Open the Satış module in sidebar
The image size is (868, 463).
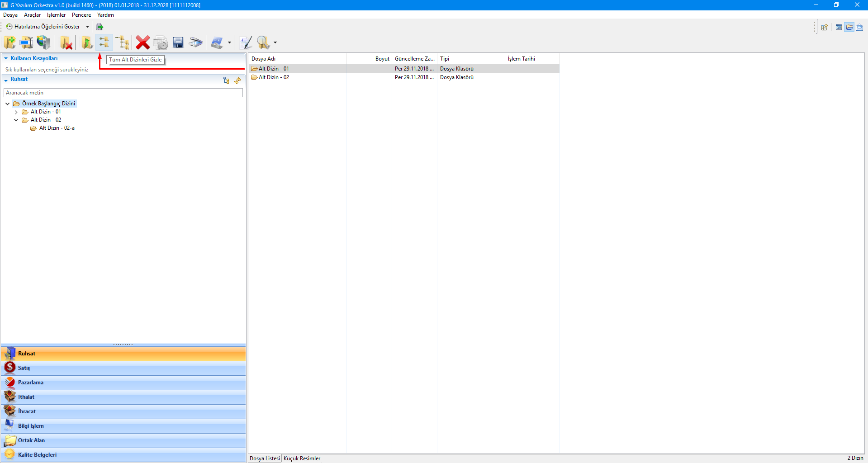[x=24, y=368]
